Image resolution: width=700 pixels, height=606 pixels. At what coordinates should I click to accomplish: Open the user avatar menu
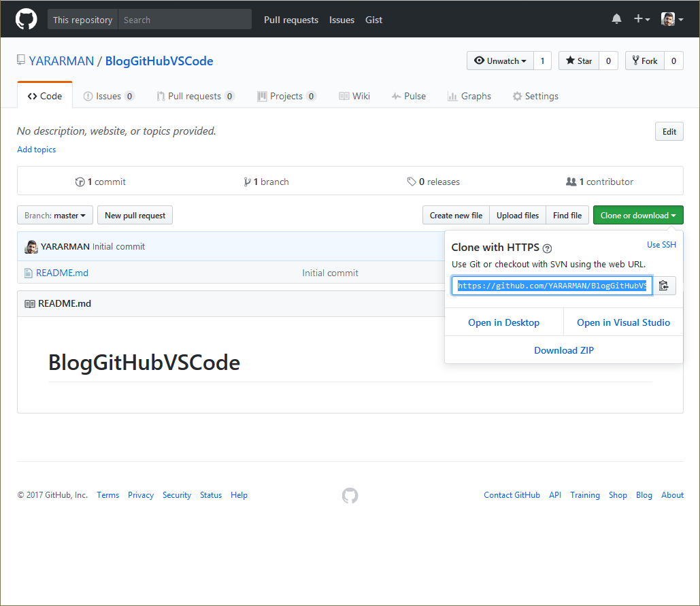[x=672, y=19]
